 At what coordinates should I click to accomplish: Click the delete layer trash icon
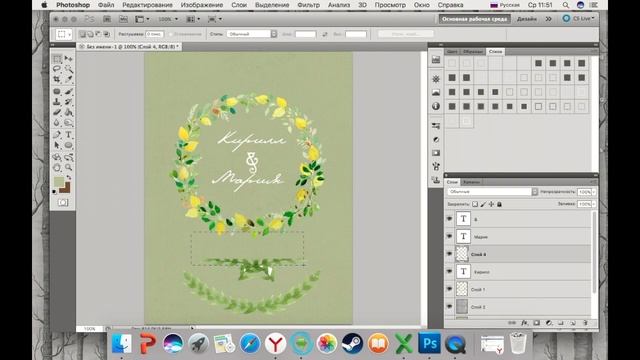pyautogui.click(x=585, y=323)
